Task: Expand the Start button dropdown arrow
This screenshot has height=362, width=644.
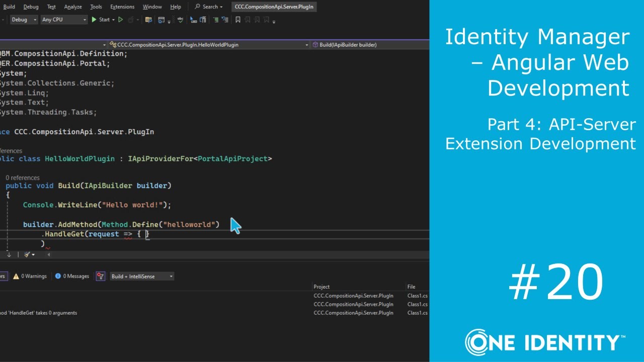Action: [x=113, y=20]
